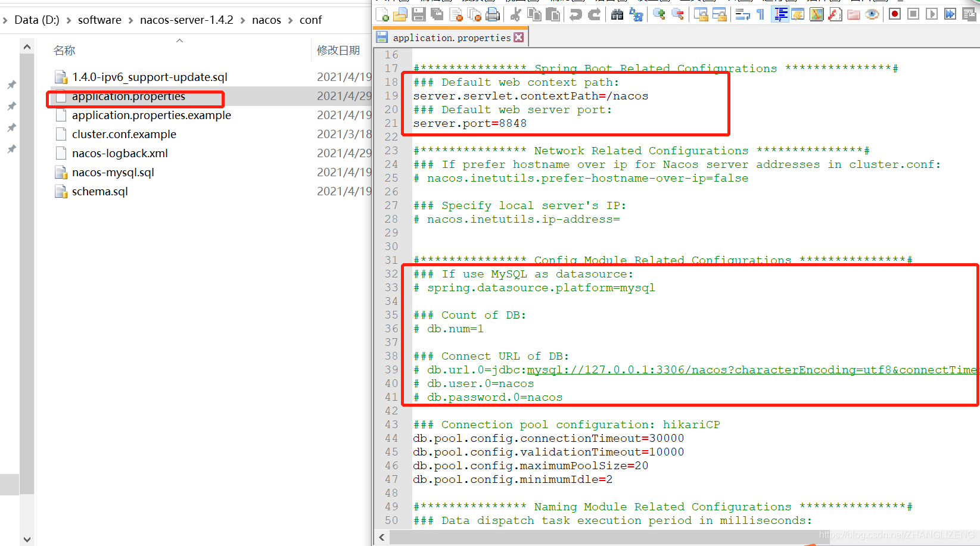The height and width of the screenshot is (546, 980).
Task: Toggle show all characters pilcrow icon
Action: (761, 14)
